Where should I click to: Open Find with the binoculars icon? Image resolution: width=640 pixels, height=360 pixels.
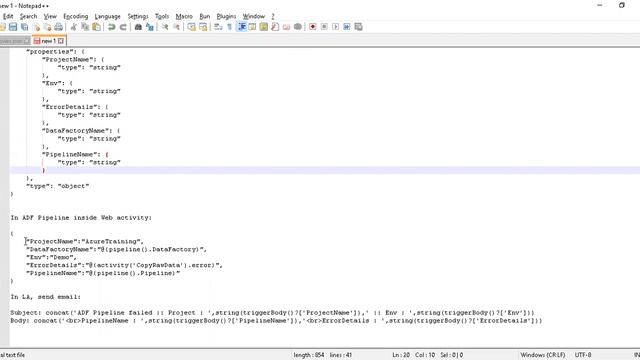[x=138, y=27]
